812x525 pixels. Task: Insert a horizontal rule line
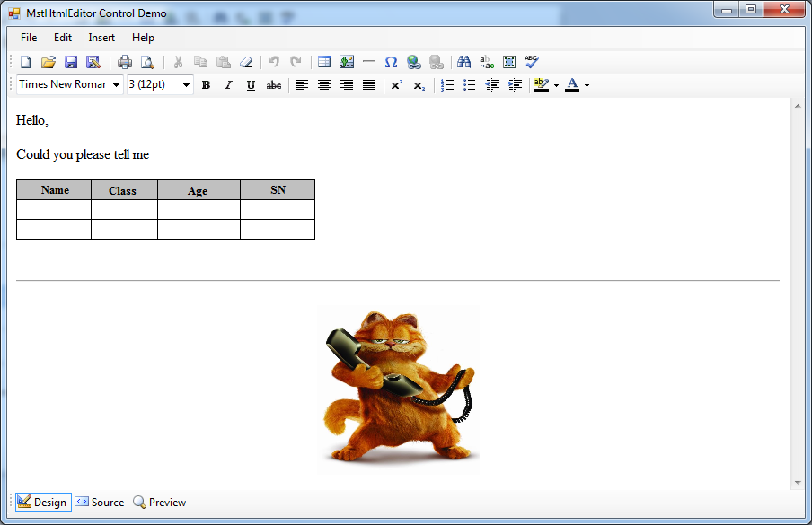pyautogui.click(x=368, y=62)
